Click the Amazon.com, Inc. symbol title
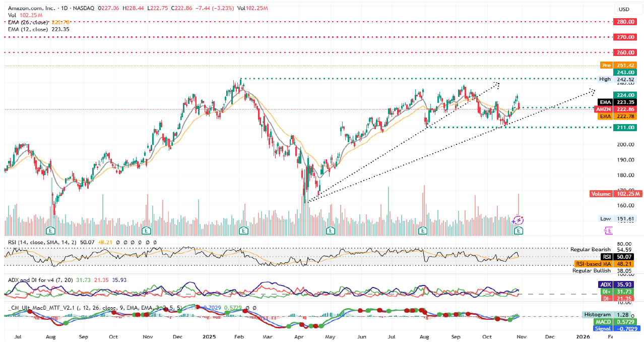 pyautogui.click(x=29, y=9)
